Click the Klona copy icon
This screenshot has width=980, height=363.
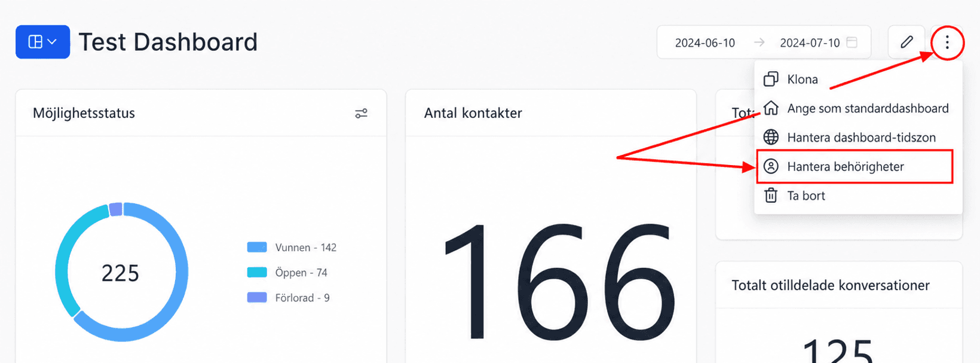coord(771,79)
